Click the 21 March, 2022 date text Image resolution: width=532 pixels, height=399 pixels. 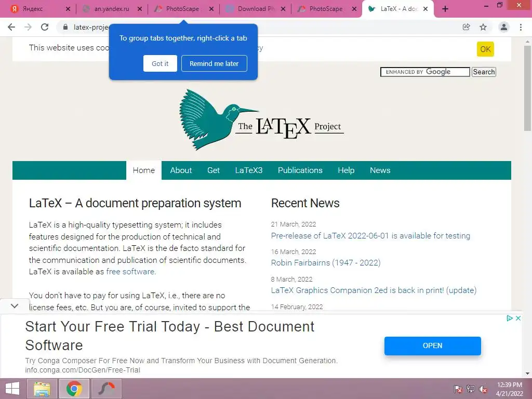294,224
